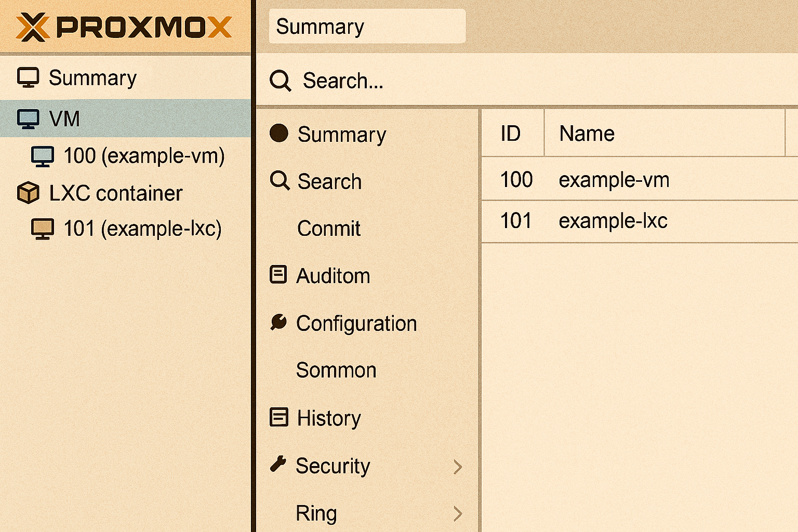
Task: Open the History menu item
Action: tap(329, 418)
